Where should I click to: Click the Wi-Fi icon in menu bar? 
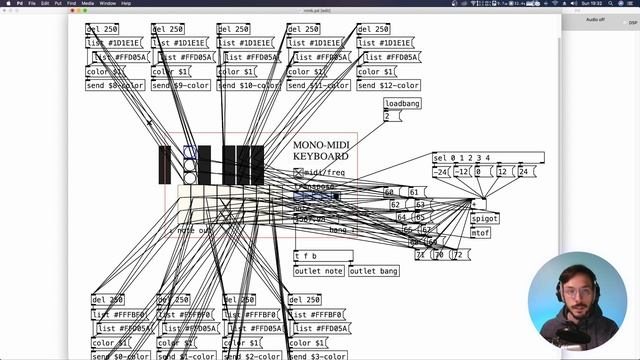(555, 3)
